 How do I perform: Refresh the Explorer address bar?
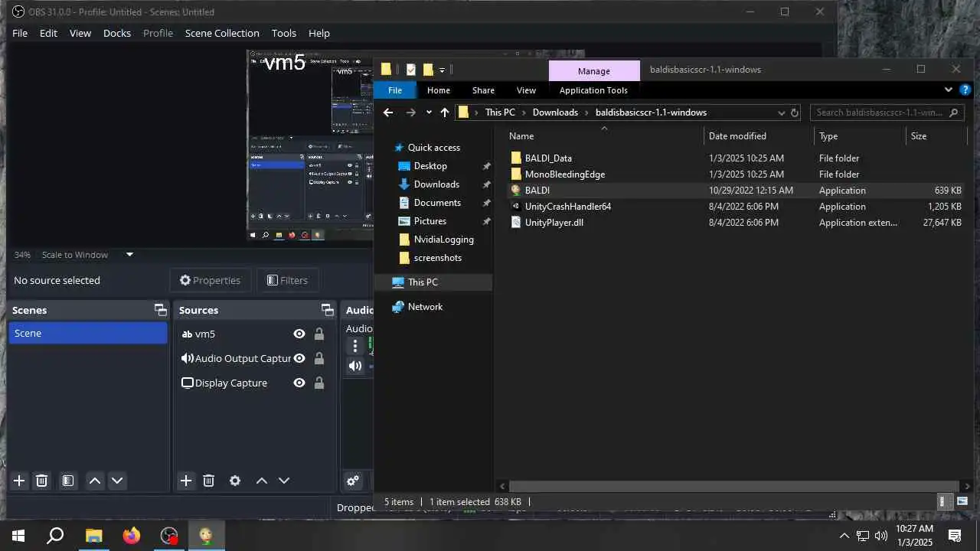pos(795,112)
